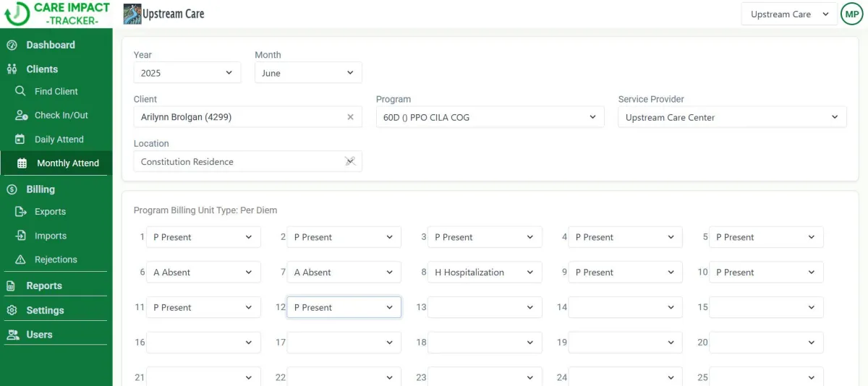Click the Rejections warning triangle icon

(x=20, y=260)
